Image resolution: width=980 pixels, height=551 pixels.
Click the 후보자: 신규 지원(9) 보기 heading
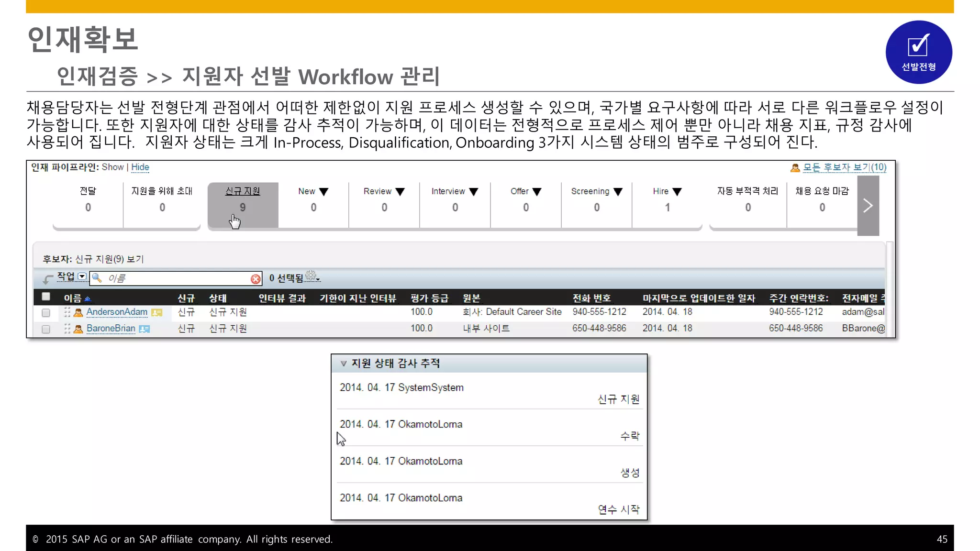(x=93, y=259)
